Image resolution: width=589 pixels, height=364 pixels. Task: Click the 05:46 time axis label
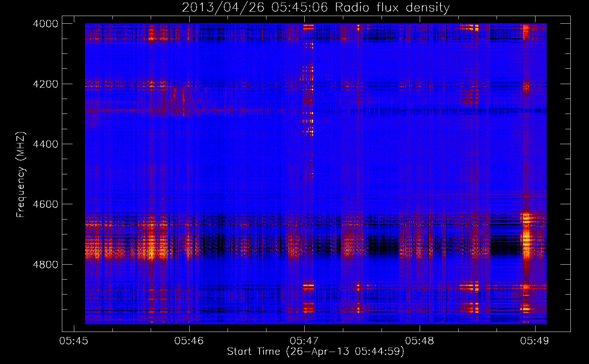[x=189, y=341]
